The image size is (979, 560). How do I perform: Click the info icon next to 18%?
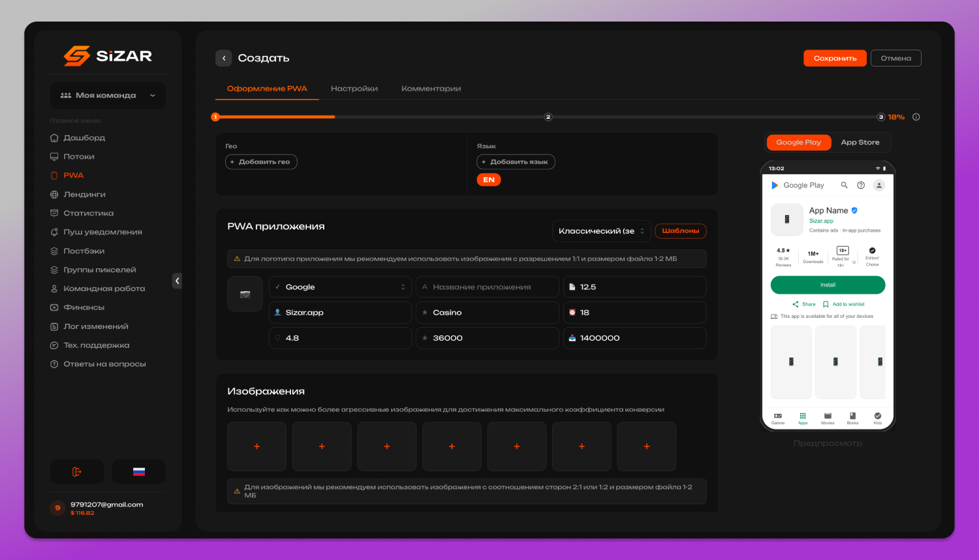point(916,117)
